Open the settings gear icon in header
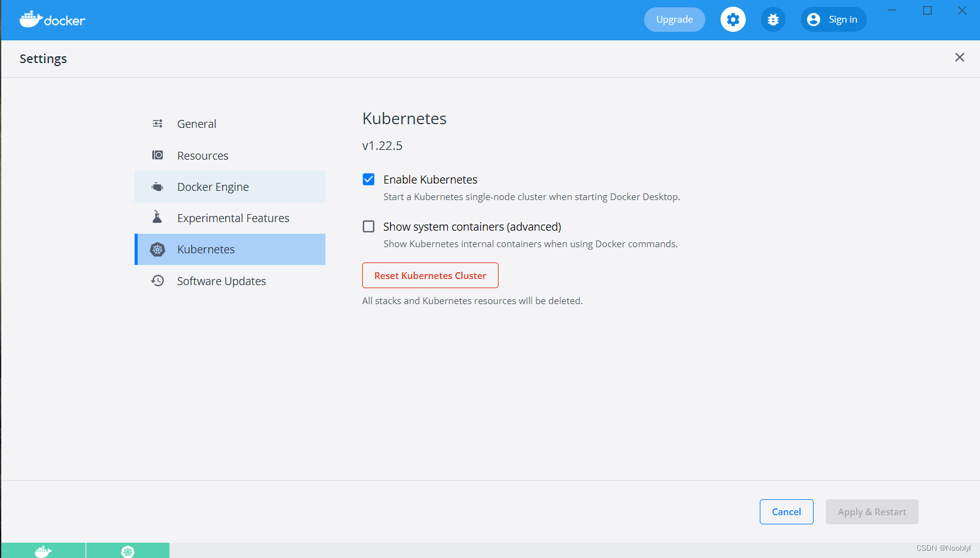This screenshot has height=558, width=980. click(x=733, y=20)
